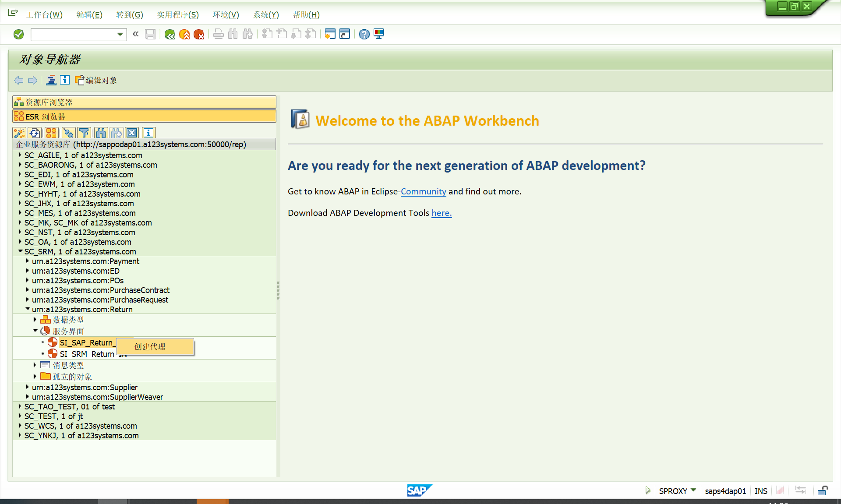841x504 pixels.
Task: Click the Last Page icon
Action: pos(311,34)
